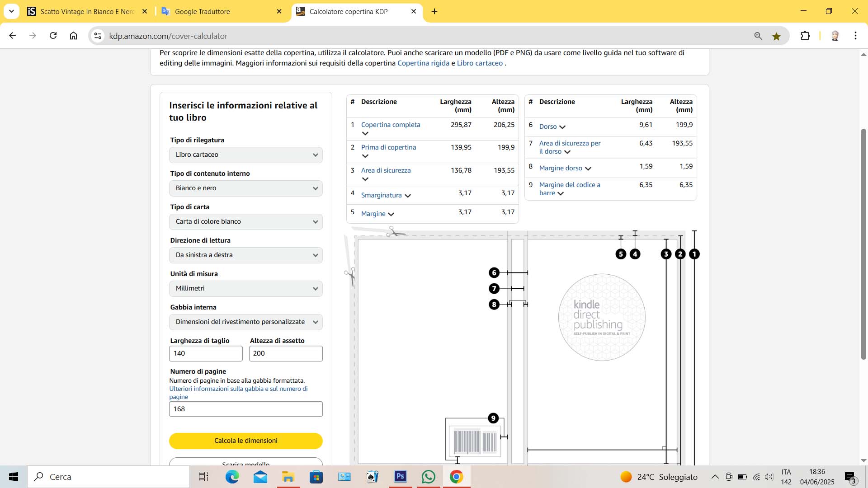The image size is (868, 488).
Task: Open the Tipo di carta dropdown
Action: [x=245, y=222]
